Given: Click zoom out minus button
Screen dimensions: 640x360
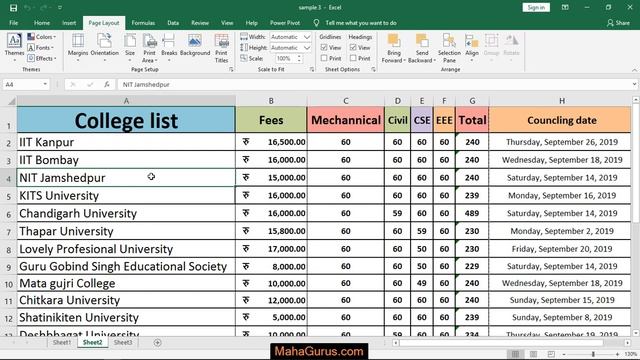Looking at the screenshot, I should click(x=564, y=354).
